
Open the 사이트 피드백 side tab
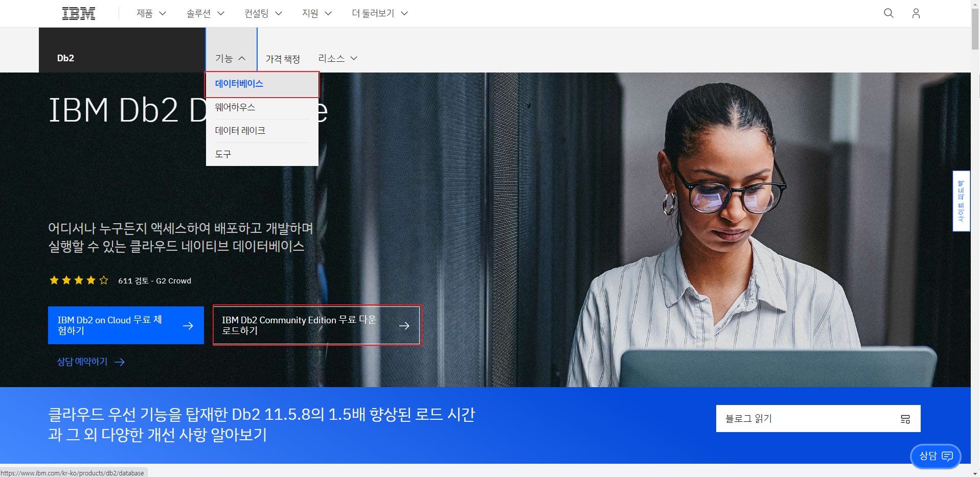pyautogui.click(x=961, y=201)
